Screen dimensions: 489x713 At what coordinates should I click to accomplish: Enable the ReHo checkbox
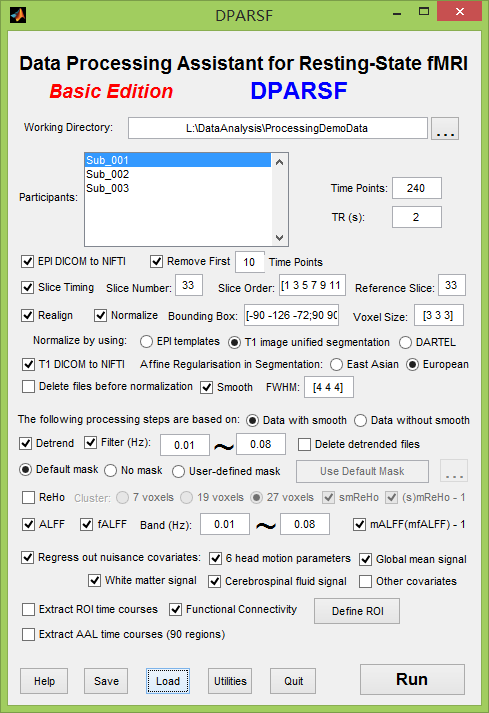(29, 497)
